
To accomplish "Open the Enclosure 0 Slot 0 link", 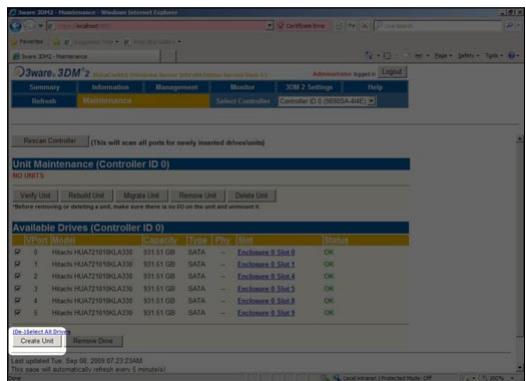I will (x=266, y=252).
